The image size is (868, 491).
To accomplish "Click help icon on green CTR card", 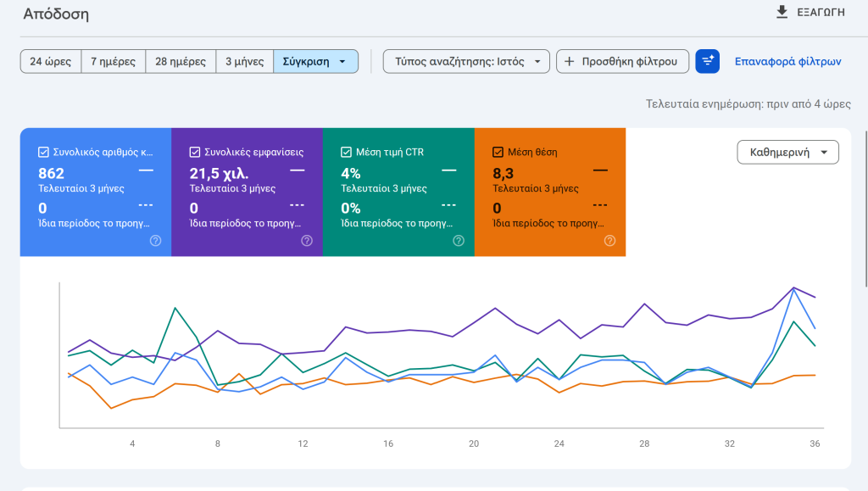I will (459, 241).
